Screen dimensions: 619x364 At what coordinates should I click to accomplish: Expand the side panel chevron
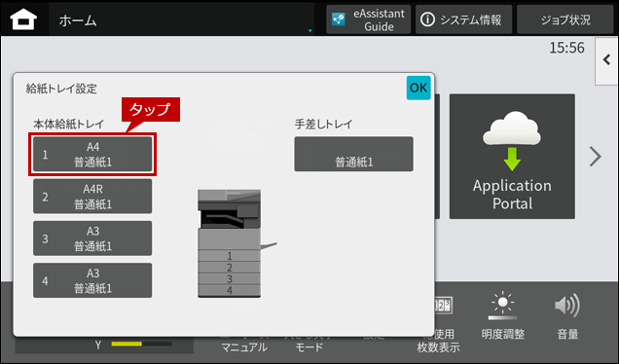(x=606, y=60)
